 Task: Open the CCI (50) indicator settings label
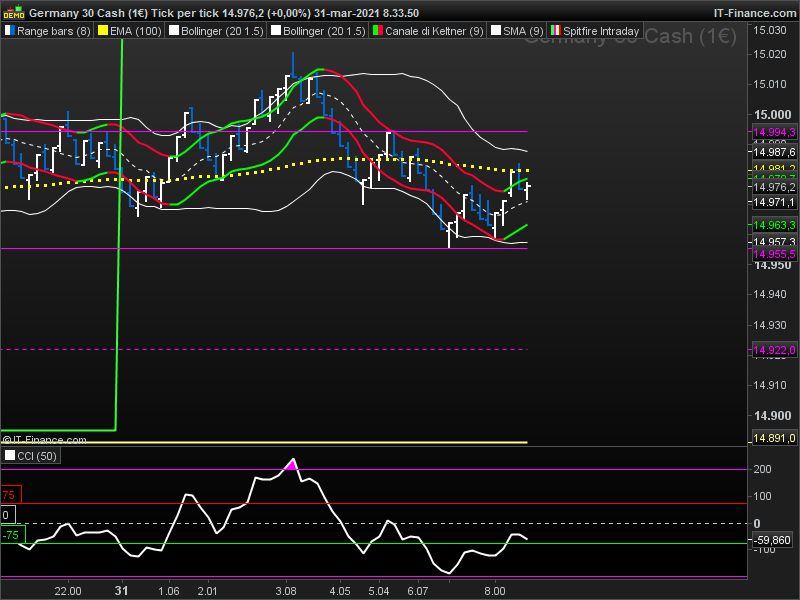tap(37, 456)
